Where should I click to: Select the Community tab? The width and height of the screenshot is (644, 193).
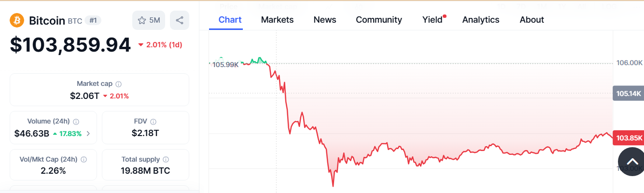pos(379,20)
